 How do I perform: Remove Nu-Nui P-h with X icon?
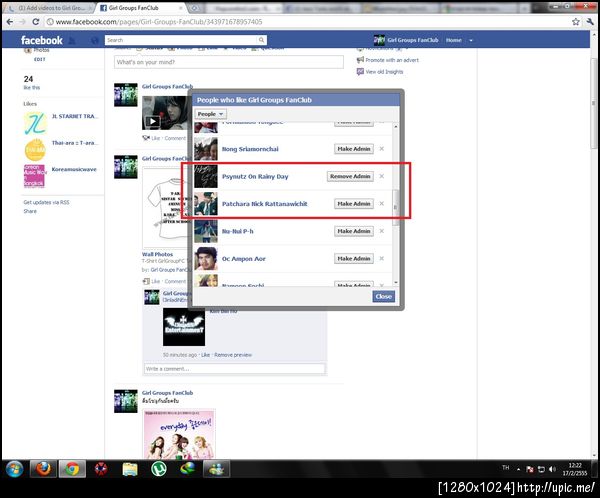tap(382, 231)
